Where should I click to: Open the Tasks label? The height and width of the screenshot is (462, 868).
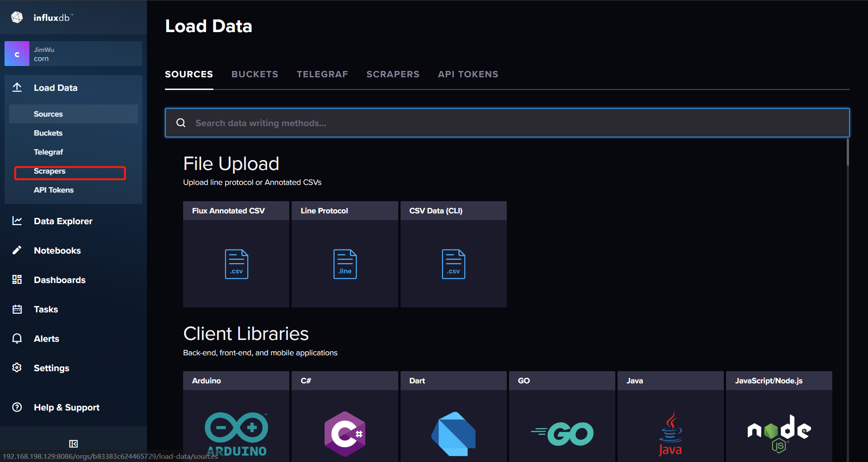pos(46,309)
